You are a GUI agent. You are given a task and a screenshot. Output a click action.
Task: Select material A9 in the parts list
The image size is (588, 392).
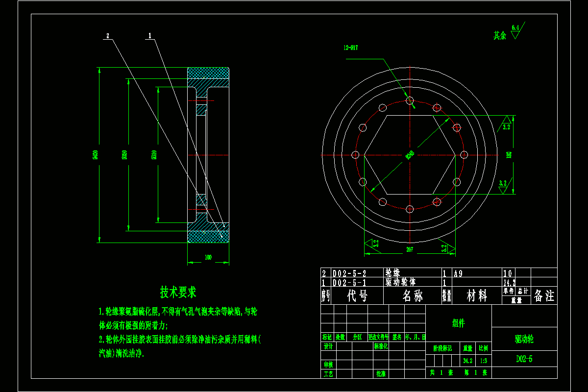click(x=459, y=273)
